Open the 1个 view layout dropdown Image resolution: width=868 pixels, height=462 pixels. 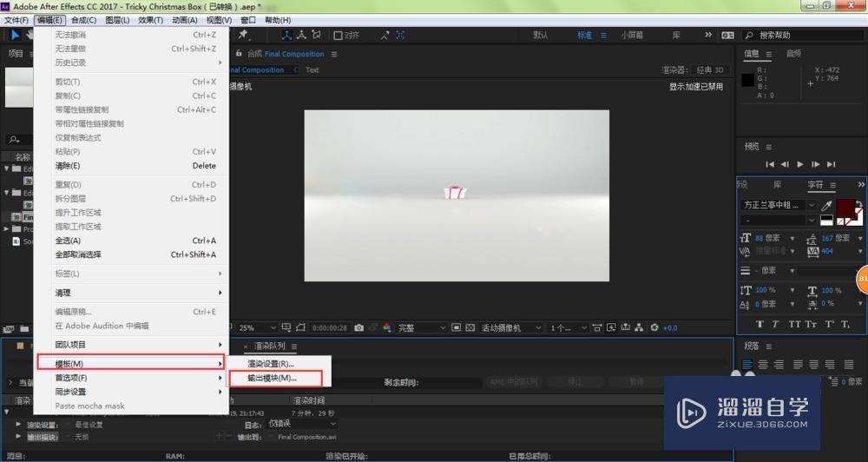point(568,328)
